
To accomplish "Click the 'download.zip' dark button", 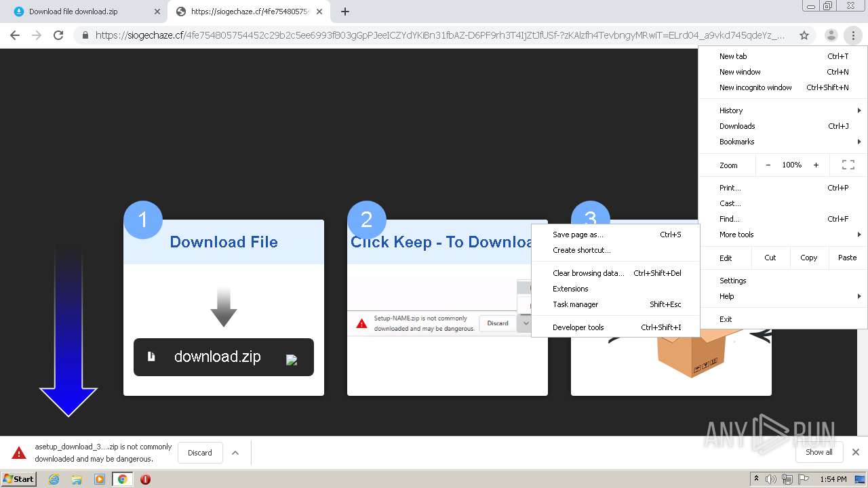I will tap(224, 357).
